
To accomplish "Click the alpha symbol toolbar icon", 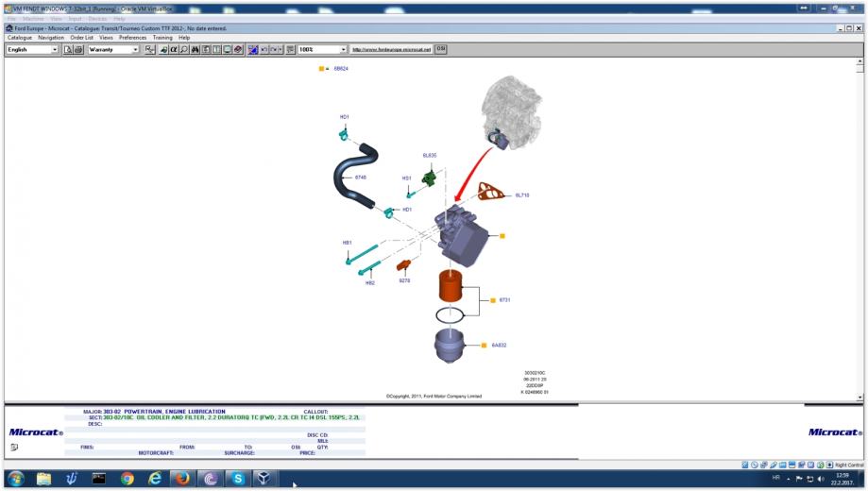I will coord(173,50).
